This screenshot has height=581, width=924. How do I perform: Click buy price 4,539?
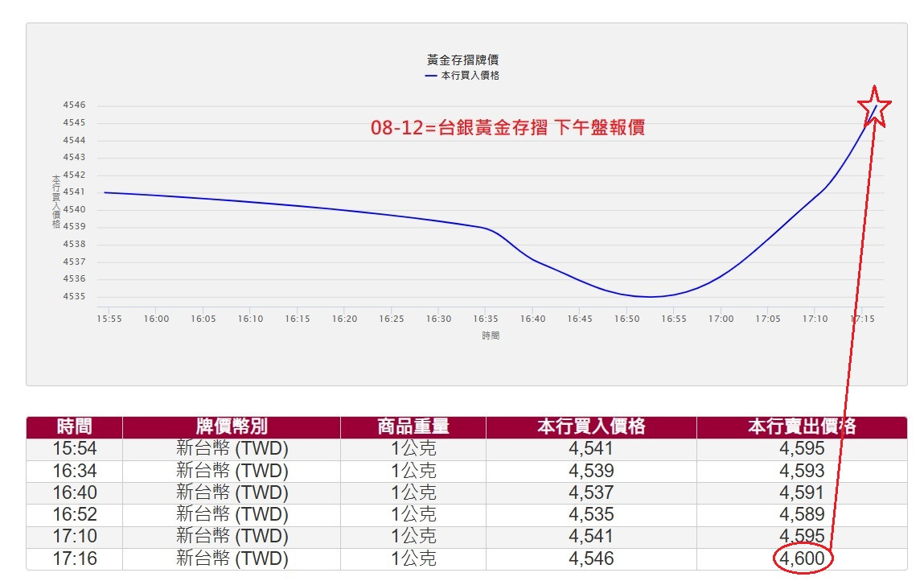click(x=591, y=471)
